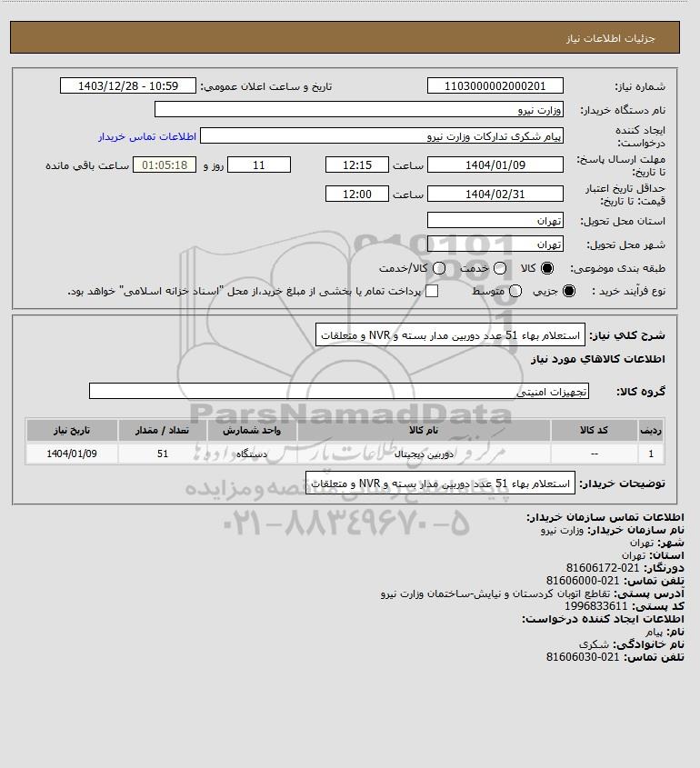Click the remaining time countdown field
This screenshot has width=700, height=768.
[x=165, y=165]
